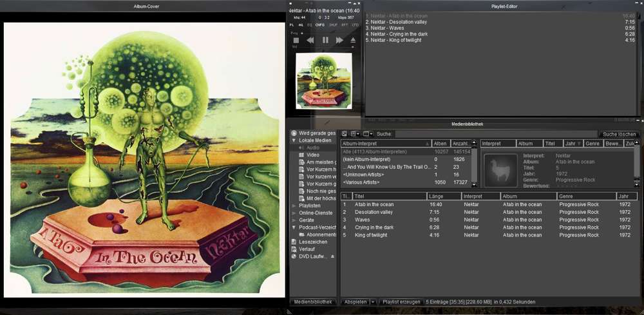The height and width of the screenshot is (315, 644).
Task: Stop playback with the stop button
Action: (296, 40)
